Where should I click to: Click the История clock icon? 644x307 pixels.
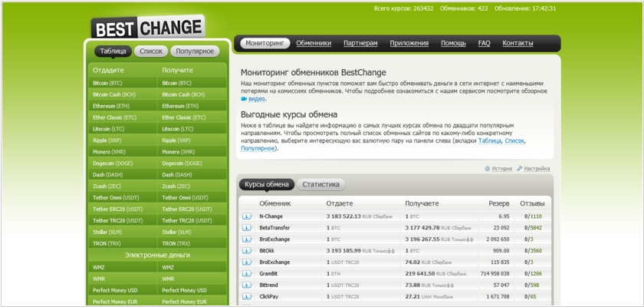tap(488, 169)
